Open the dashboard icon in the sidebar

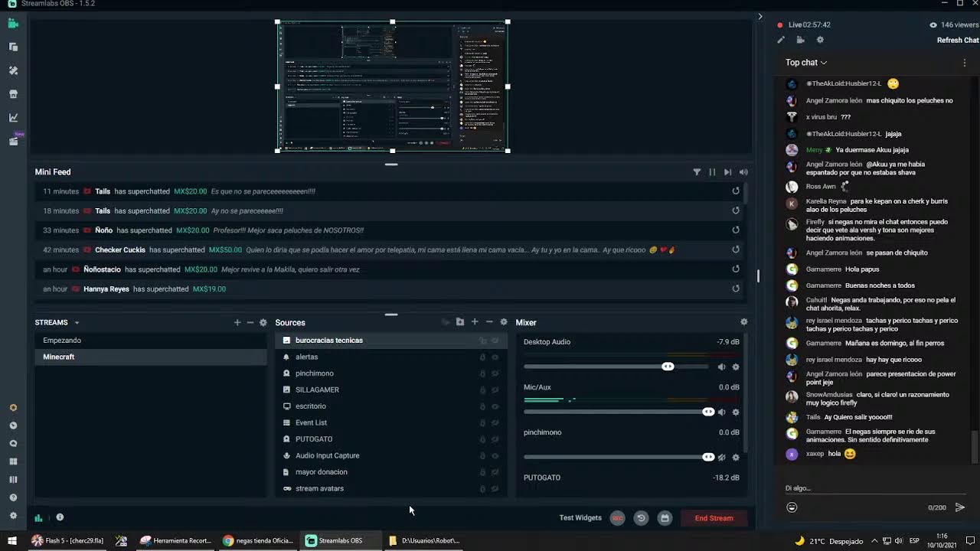click(x=13, y=425)
